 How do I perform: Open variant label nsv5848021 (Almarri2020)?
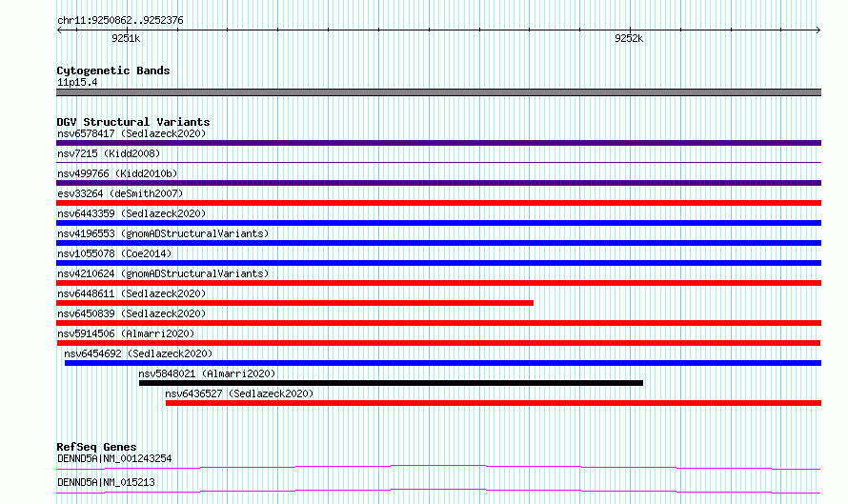click(207, 373)
